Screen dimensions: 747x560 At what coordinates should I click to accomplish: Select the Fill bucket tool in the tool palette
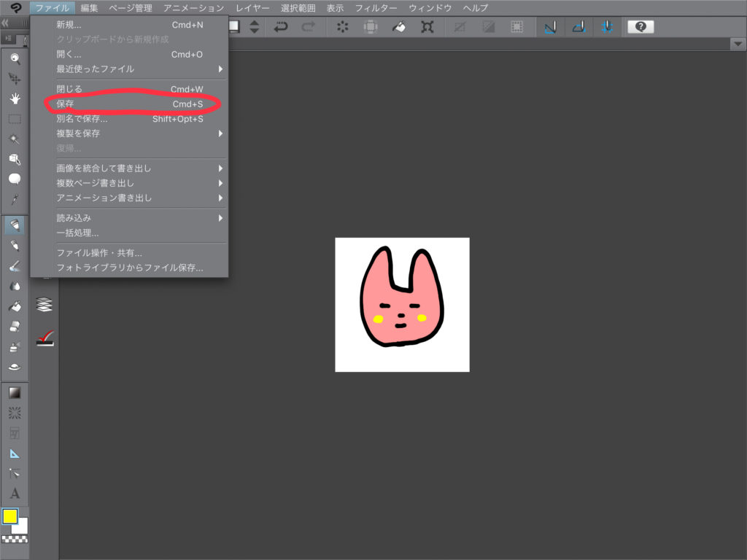[x=15, y=306]
